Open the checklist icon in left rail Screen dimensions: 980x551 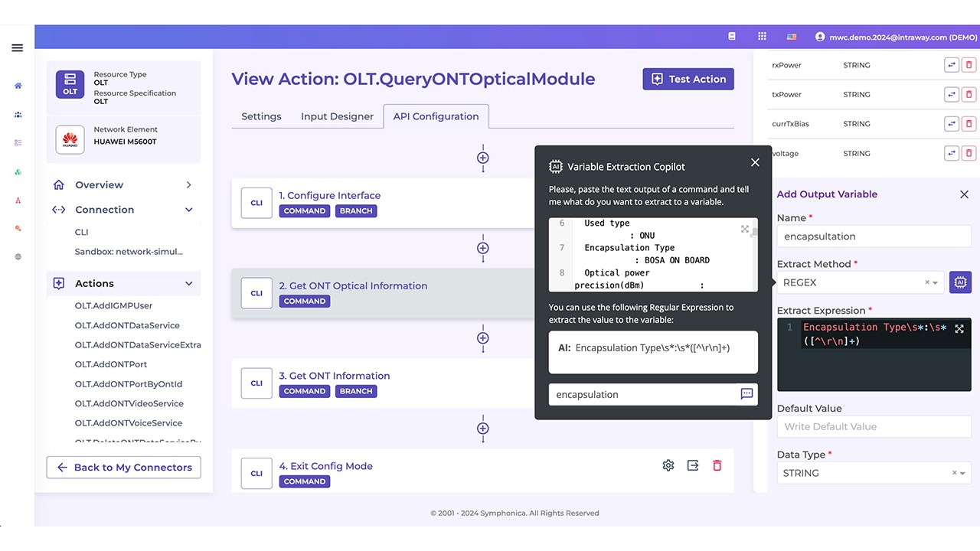point(18,143)
